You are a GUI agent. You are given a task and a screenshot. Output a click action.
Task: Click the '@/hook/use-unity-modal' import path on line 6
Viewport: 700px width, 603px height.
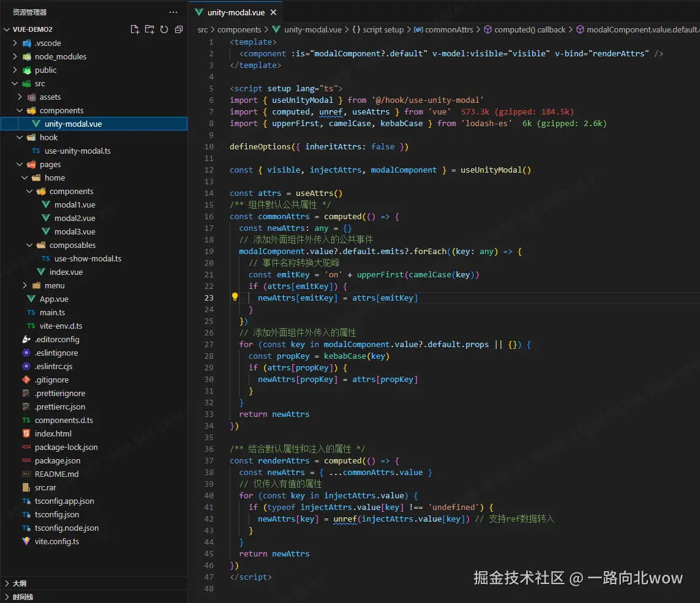point(427,100)
